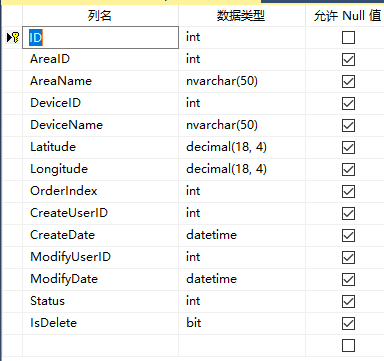Select the Status column name cell

(x=100, y=301)
